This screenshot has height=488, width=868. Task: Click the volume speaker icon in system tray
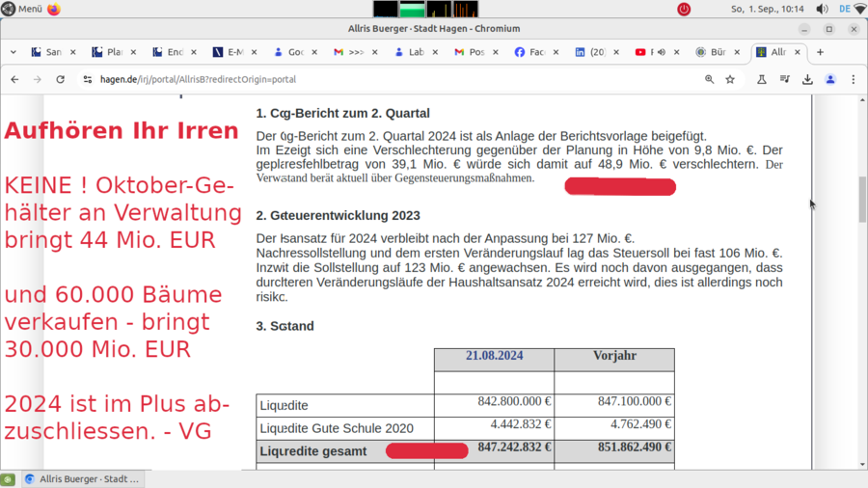point(823,9)
